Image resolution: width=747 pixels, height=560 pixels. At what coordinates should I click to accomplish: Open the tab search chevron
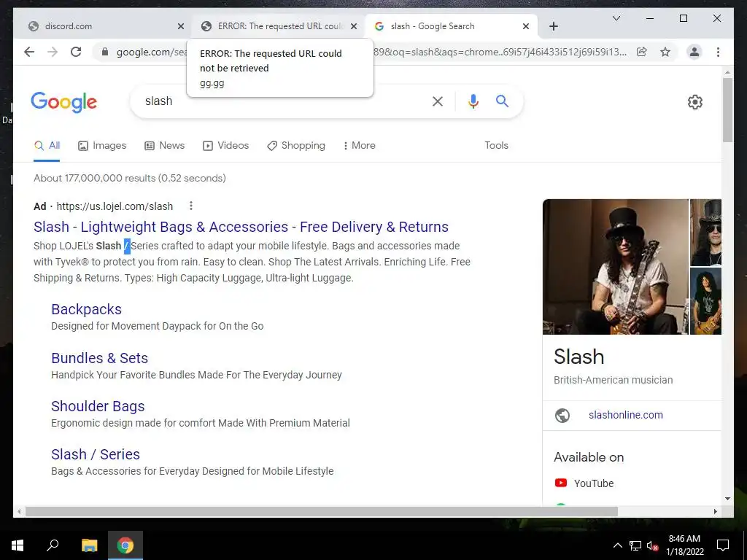click(616, 18)
